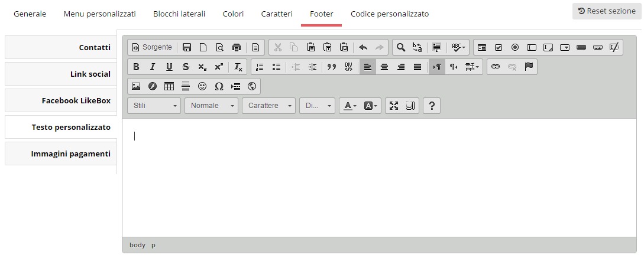The width and height of the screenshot is (644, 258).
Task: Switch to the Colori tab
Action: click(233, 14)
